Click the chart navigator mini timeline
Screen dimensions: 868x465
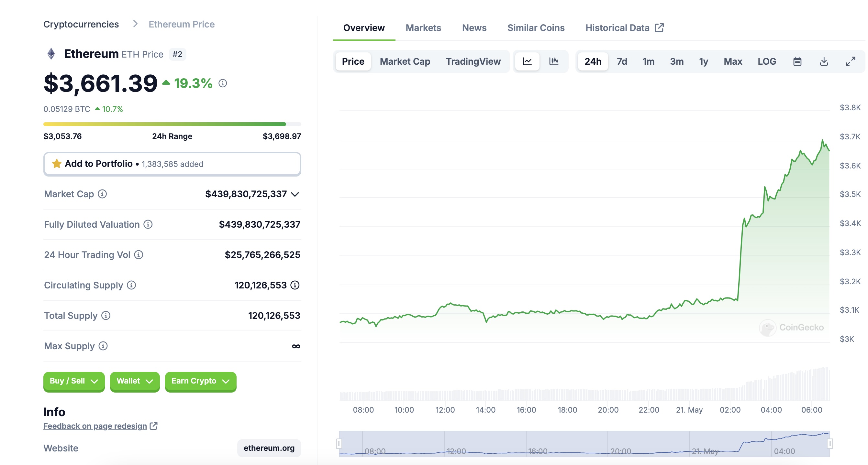coord(584,444)
